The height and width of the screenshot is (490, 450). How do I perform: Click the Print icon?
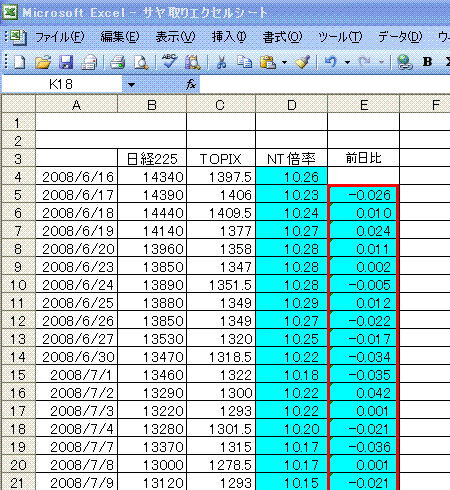(x=117, y=62)
